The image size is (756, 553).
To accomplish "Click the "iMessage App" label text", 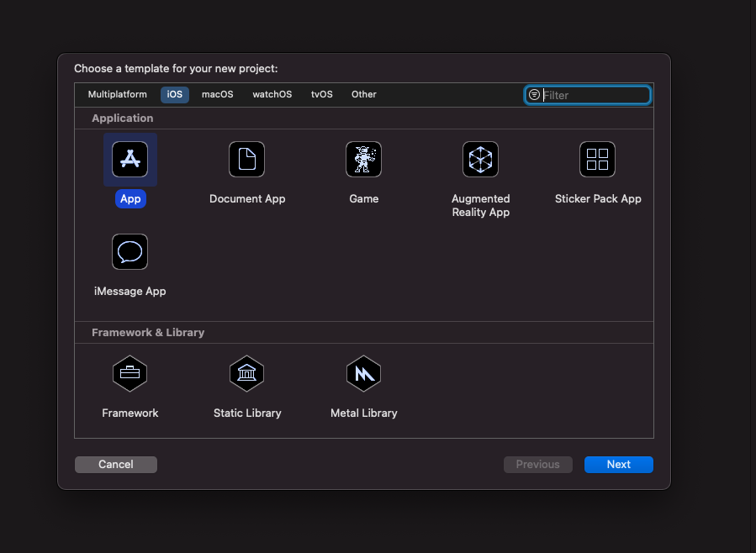I will coord(130,292).
